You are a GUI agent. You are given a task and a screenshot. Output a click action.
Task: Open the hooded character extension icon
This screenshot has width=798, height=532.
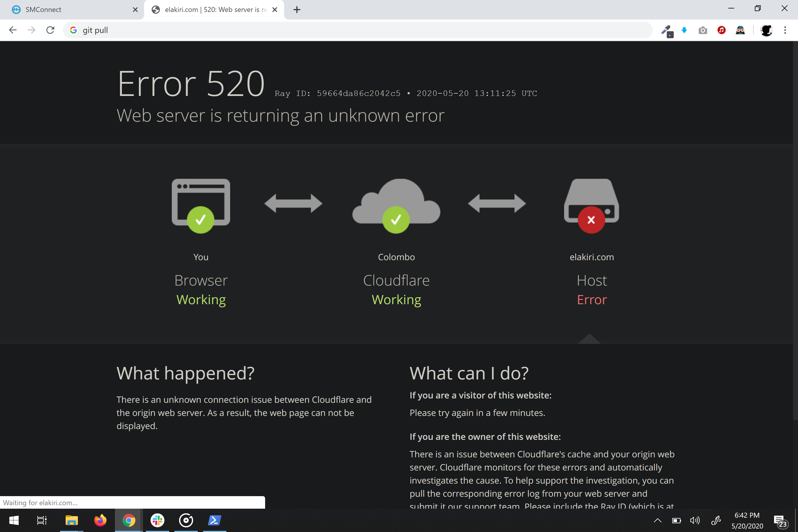coord(740,30)
